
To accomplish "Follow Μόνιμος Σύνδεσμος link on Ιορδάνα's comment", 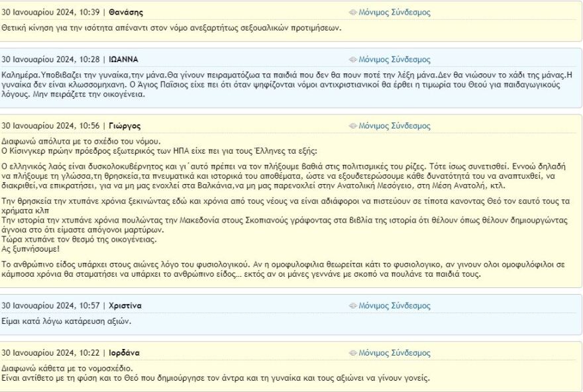I will tap(394, 354).
